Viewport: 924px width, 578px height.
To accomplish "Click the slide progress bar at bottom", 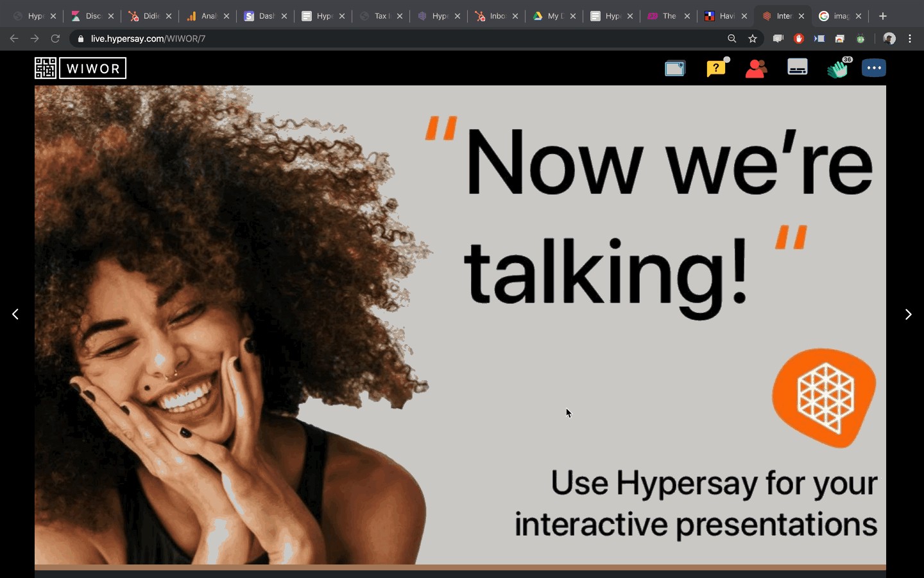I will [460, 567].
